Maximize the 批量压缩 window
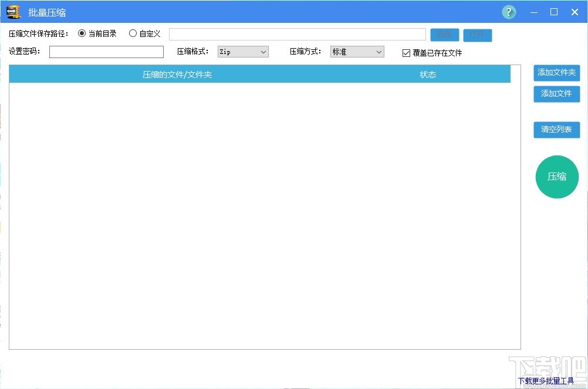Screen dimensions: 588x389 pos(553,12)
